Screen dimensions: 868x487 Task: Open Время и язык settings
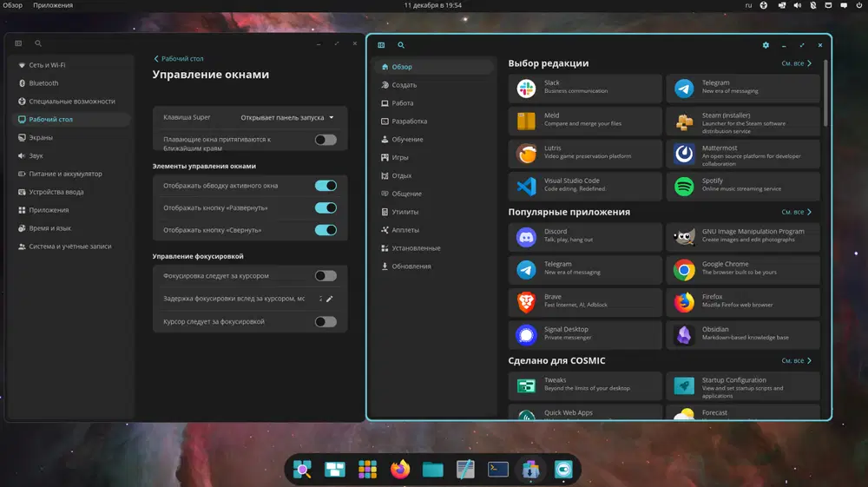[71, 228]
